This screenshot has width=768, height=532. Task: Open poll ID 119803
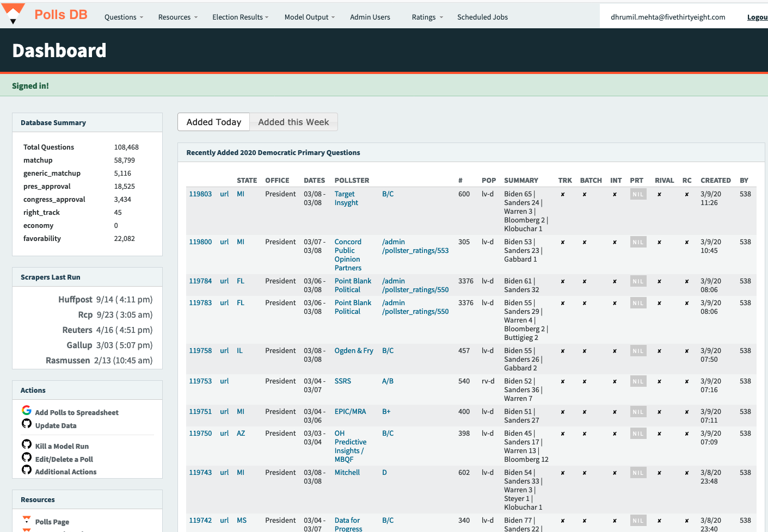200,194
